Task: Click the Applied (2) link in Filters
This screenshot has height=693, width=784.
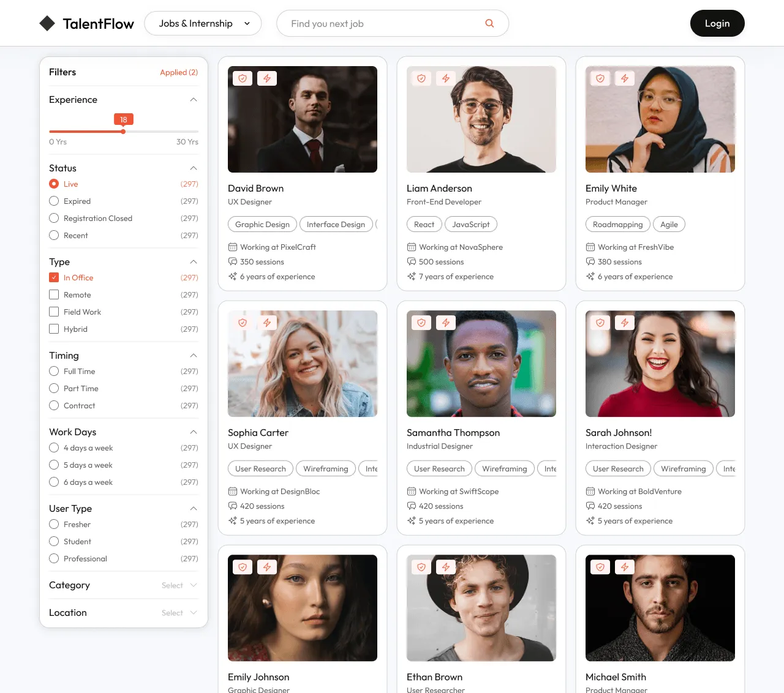Action: [179, 72]
